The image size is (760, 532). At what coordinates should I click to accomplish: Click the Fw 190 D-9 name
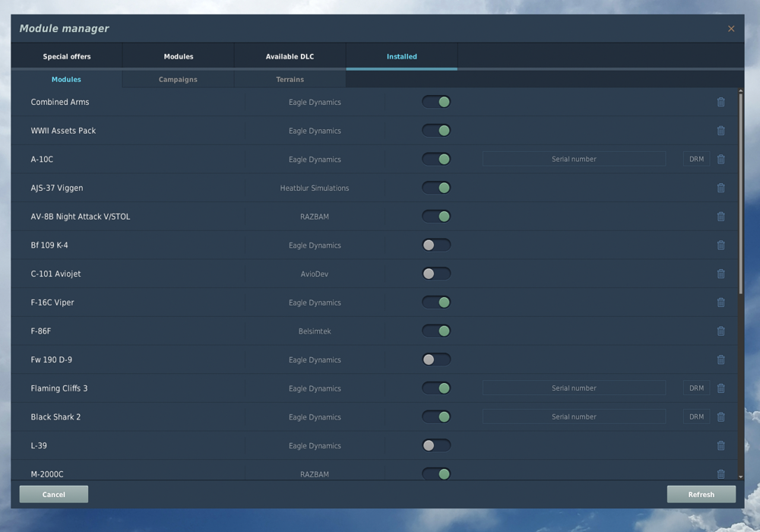[x=52, y=359]
